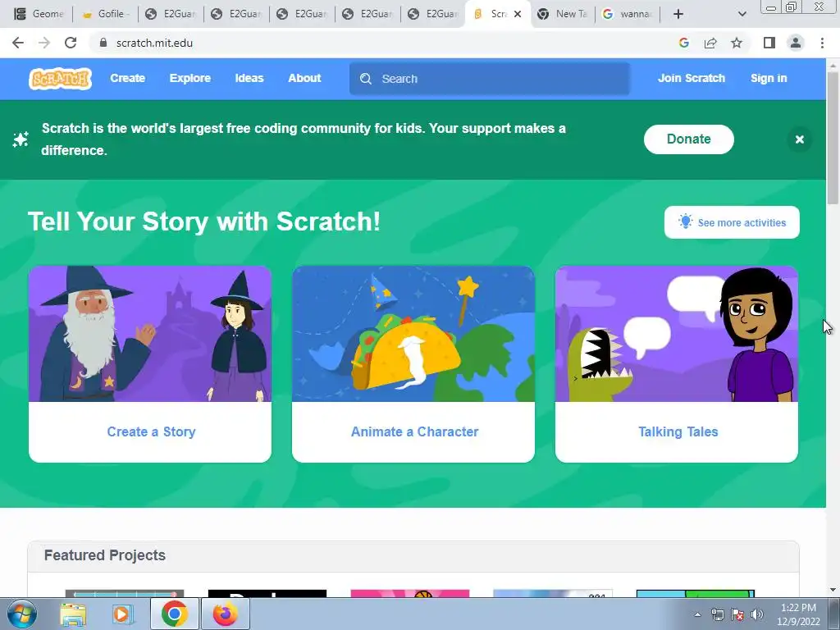This screenshot has width=840, height=630.
Task: Open Action Center flag icon
Action: coord(737,614)
